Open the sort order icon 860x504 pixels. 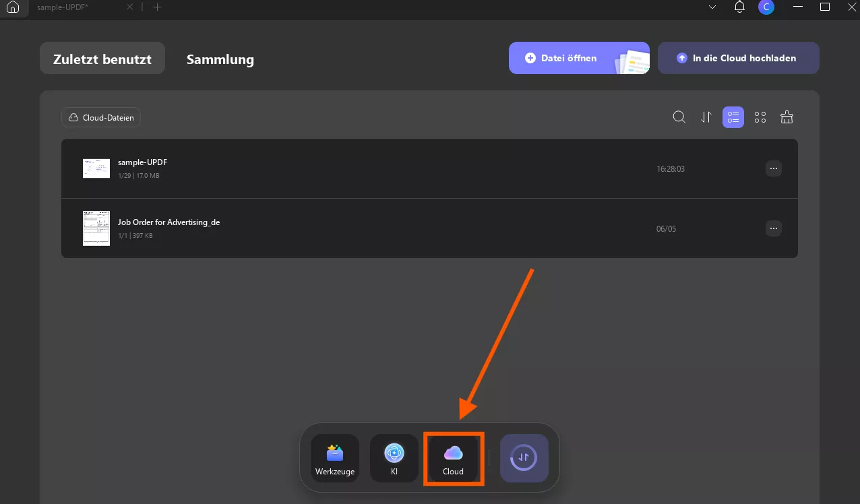(706, 117)
